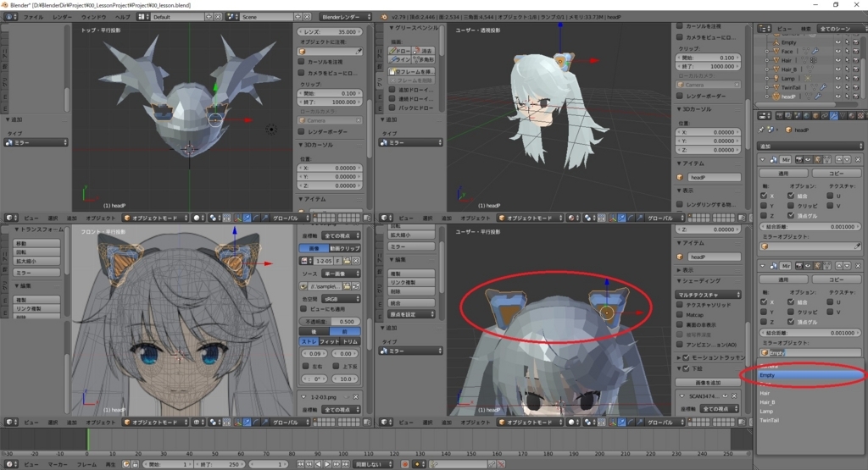Click コピー copy on the first mirror modifier
Viewport: 868px width, 470px height.
836,173
